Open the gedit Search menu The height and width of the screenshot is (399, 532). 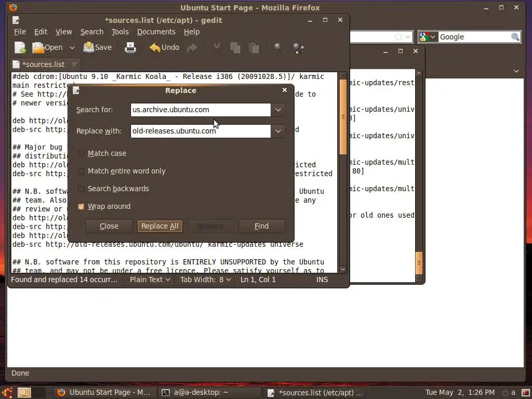[x=92, y=32]
